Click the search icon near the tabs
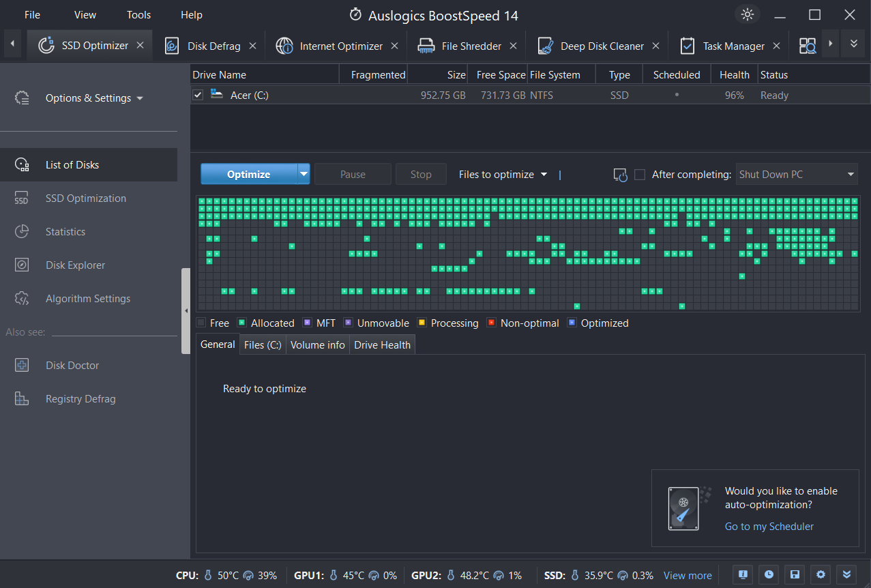Image resolution: width=871 pixels, height=588 pixels. click(x=808, y=44)
